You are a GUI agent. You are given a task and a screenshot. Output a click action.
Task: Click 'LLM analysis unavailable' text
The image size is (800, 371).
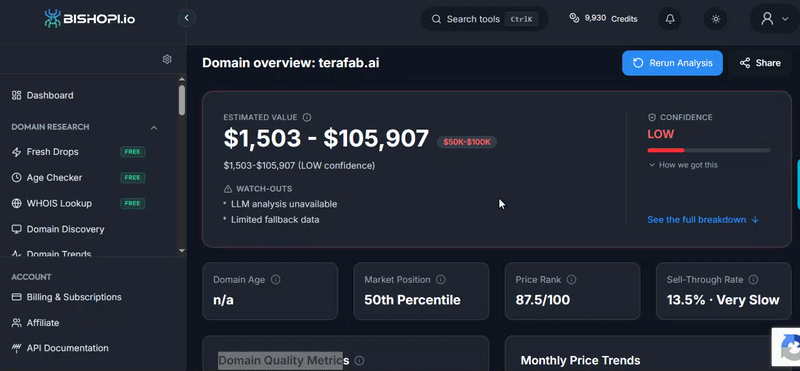284,204
